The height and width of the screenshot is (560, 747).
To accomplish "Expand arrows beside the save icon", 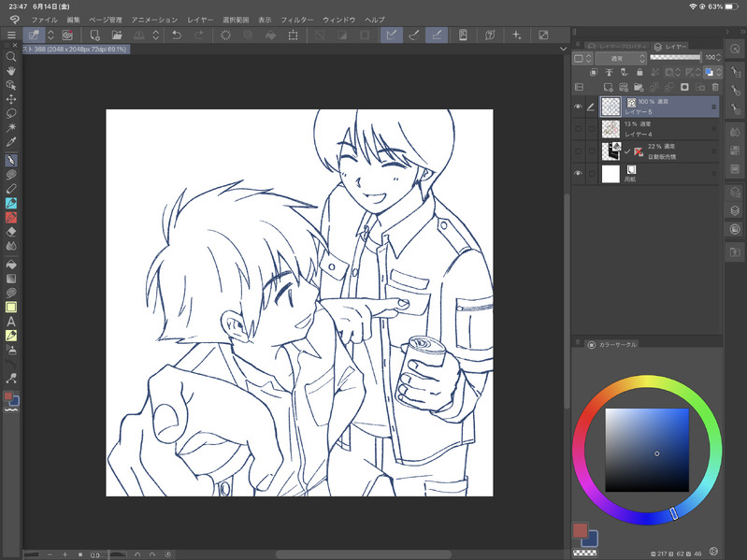I will point(156,35).
